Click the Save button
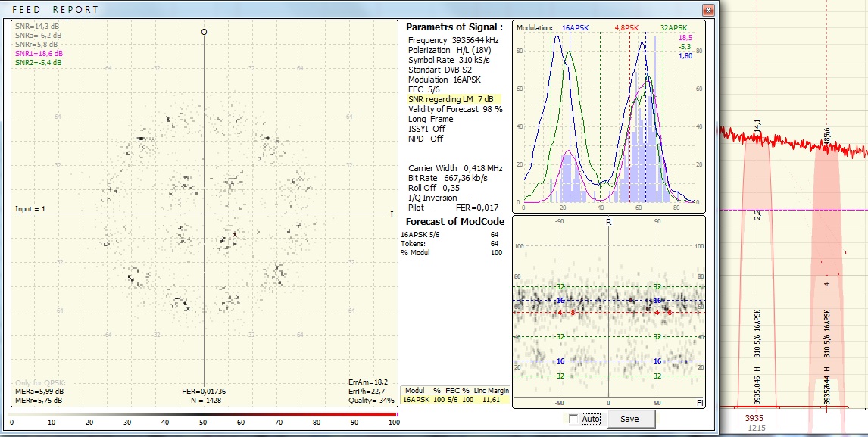 tap(629, 419)
